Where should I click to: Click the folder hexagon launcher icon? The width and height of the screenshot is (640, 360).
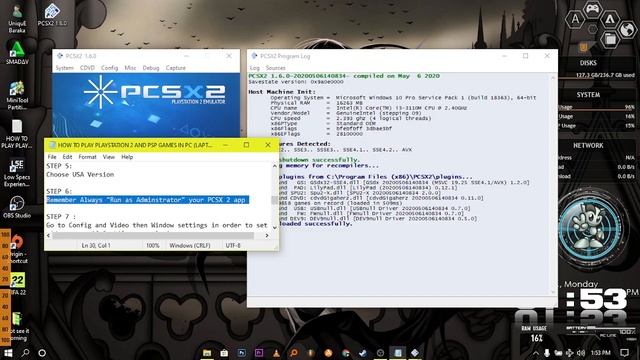[x=610, y=40]
